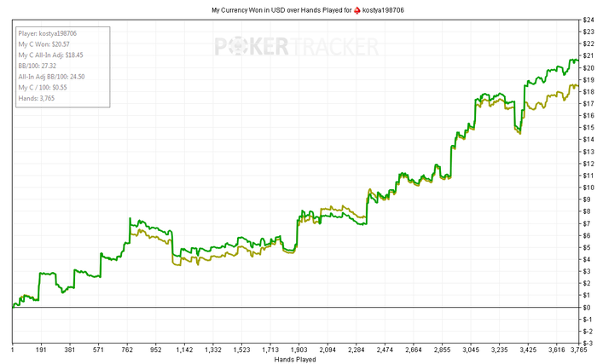Viewport: 597px width, 364px height.
Task: Click the red spade icon in chart title
Action: [x=356, y=10]
